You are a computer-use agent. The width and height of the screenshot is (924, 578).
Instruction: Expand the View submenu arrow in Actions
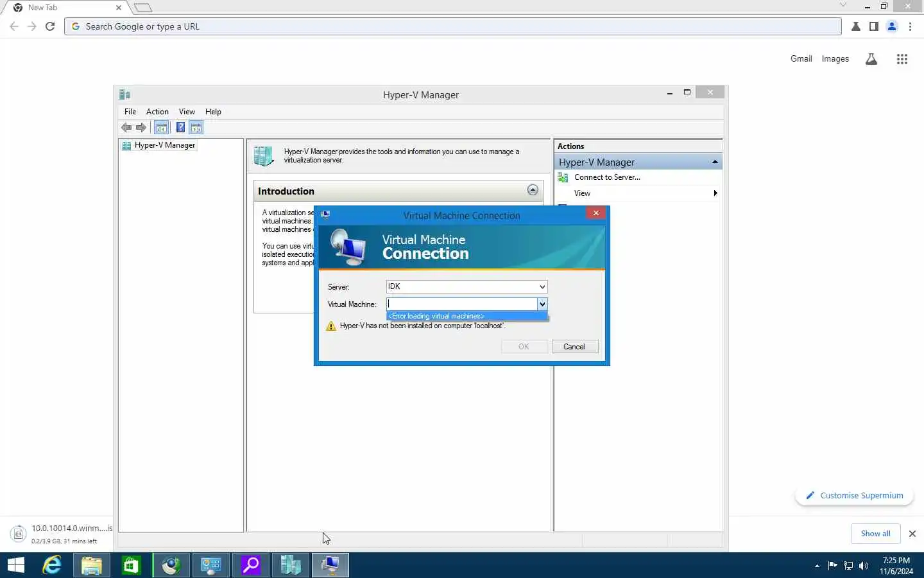point(715,193)
